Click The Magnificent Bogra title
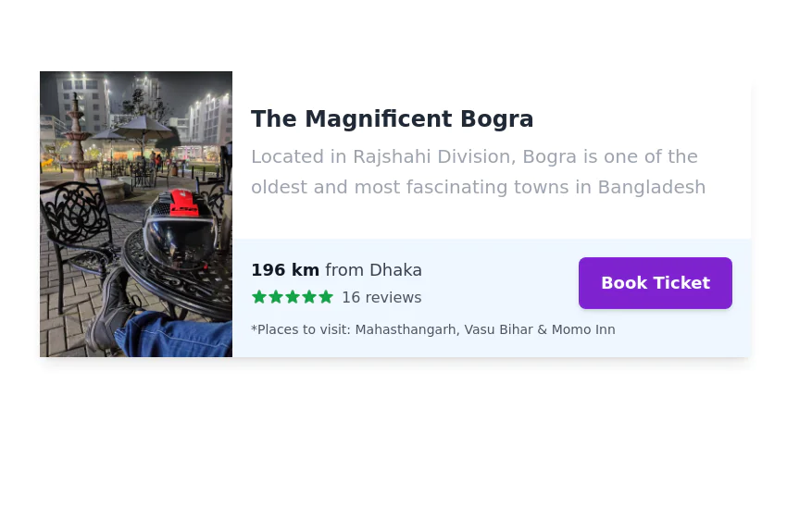This screenshot has width=812, height=520. 392,119
